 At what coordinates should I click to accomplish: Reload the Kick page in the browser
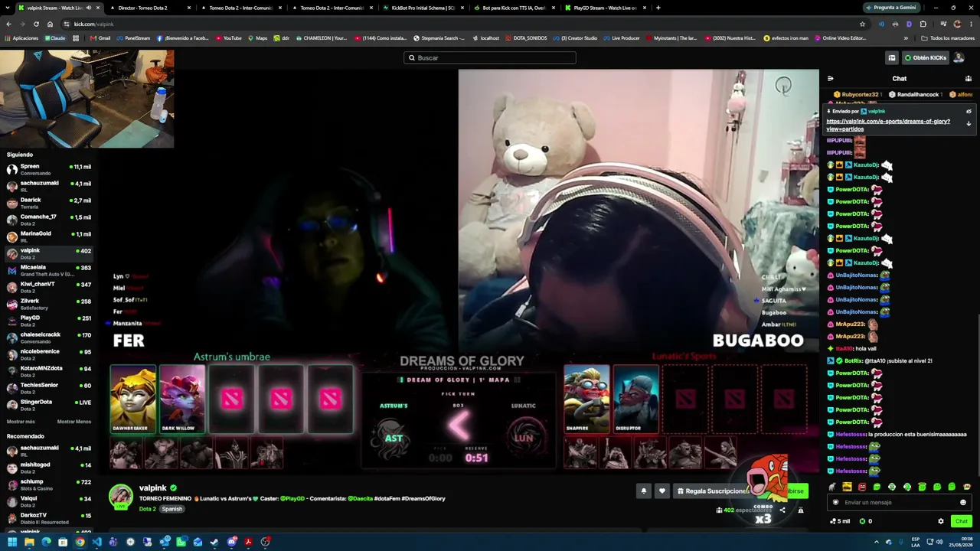(x=36, y=24)
